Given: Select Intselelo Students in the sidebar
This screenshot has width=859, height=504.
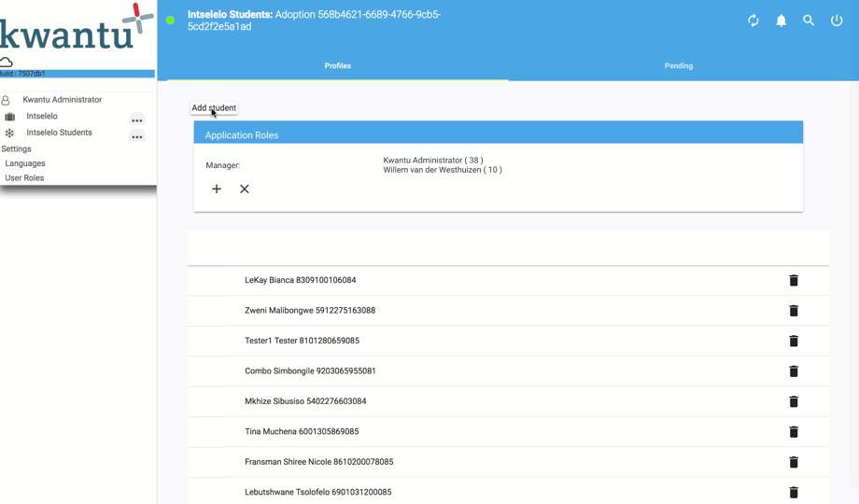Looking at the screenshot, I should click(59, 133).
